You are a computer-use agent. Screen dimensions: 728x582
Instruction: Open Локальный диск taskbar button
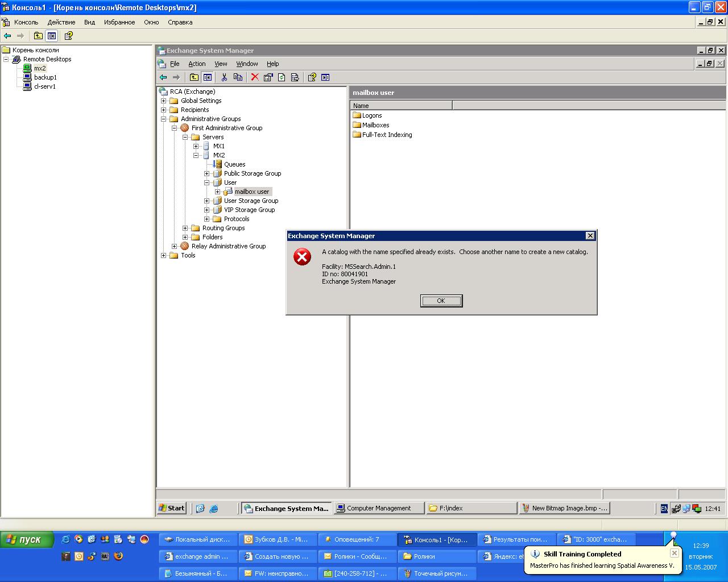coord(198,539)
